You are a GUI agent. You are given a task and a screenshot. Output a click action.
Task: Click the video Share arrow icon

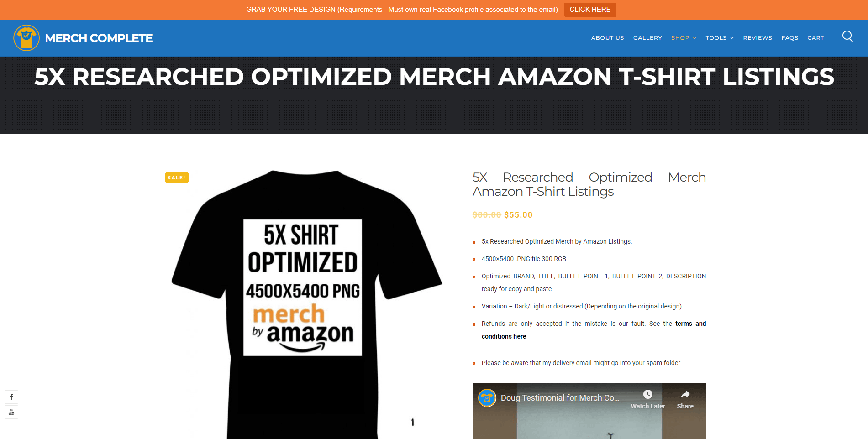click(685, 394)
